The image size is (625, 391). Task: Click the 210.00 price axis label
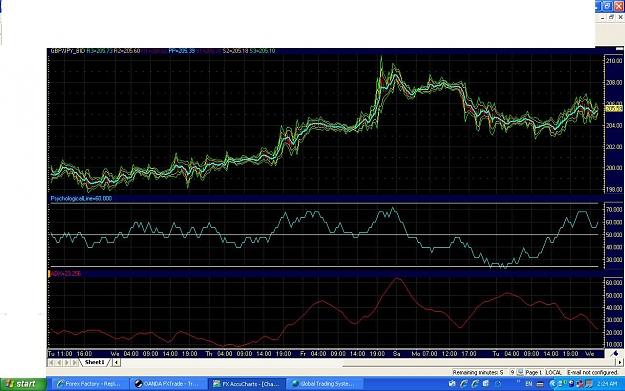point(613,61)
